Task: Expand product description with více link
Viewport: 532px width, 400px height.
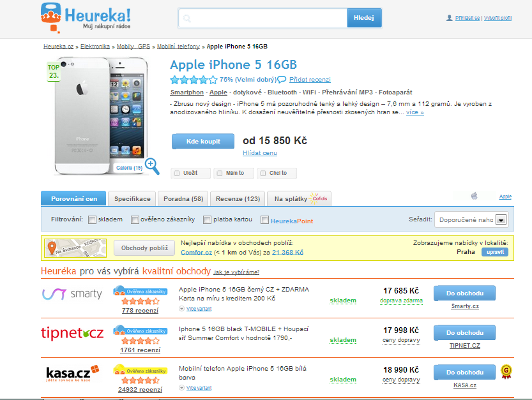Action: click(415, 112)
